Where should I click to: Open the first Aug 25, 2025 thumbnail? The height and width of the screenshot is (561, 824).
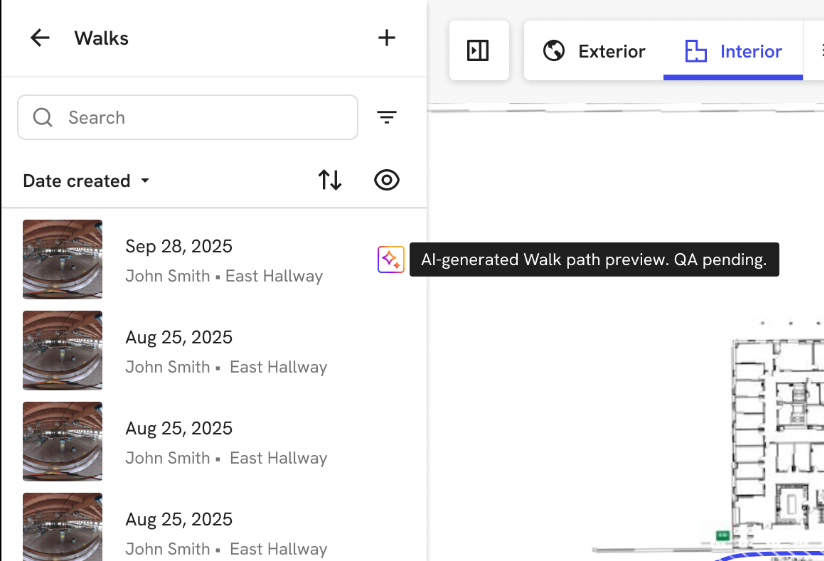tap(62, 351)
